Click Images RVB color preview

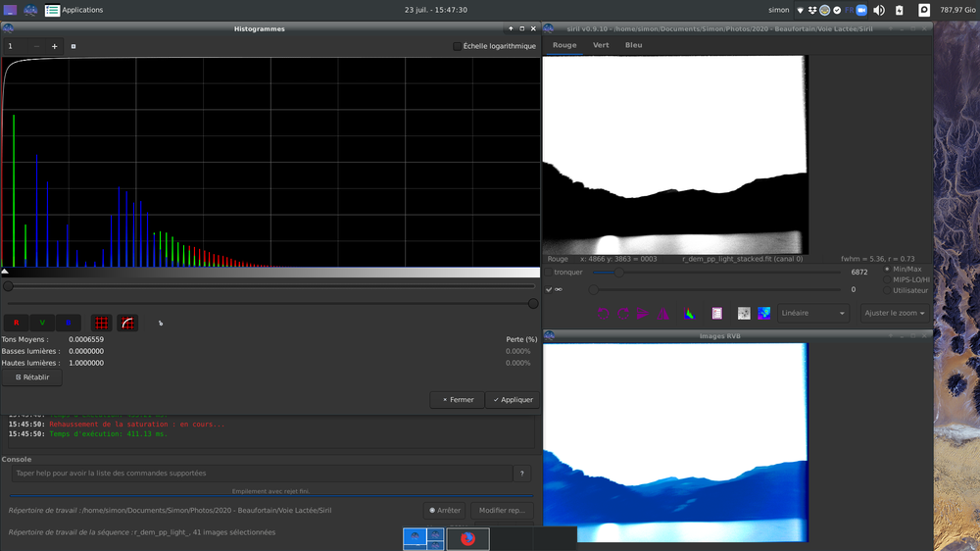675,442
